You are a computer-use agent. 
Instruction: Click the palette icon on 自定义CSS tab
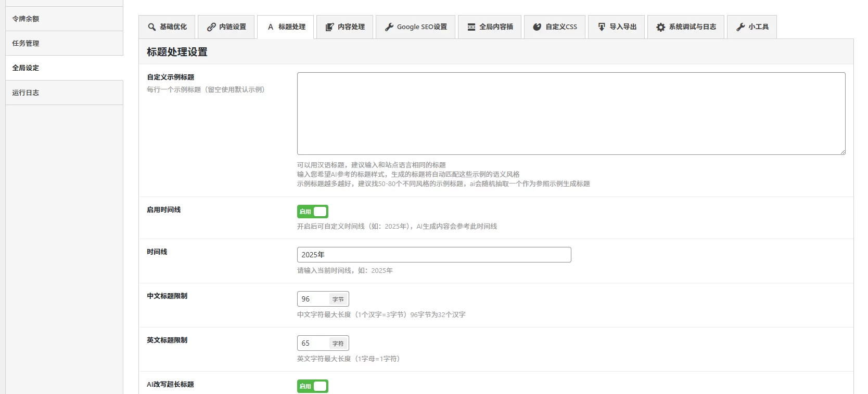(537, 27)
